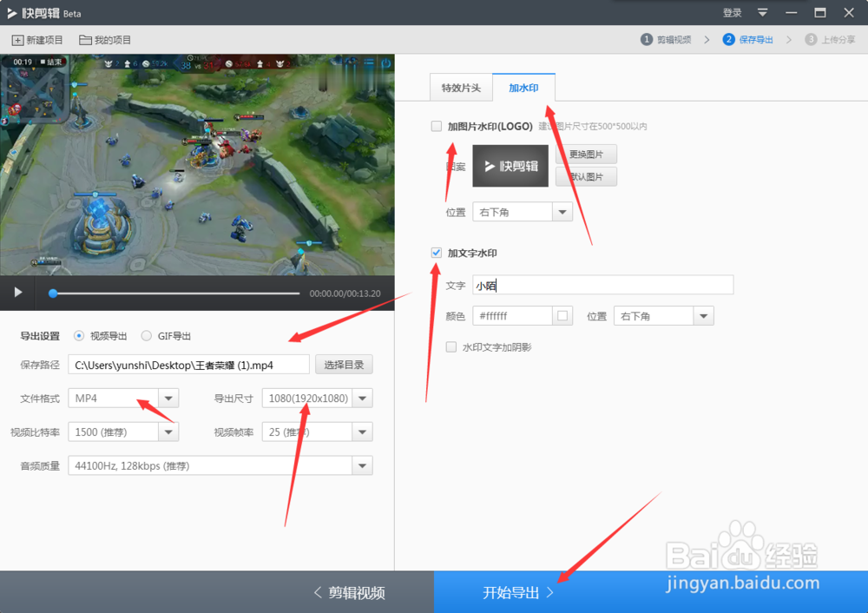Click the step 1 剪辑视频 indicator
Screen dimensions: 868x613
666,39
